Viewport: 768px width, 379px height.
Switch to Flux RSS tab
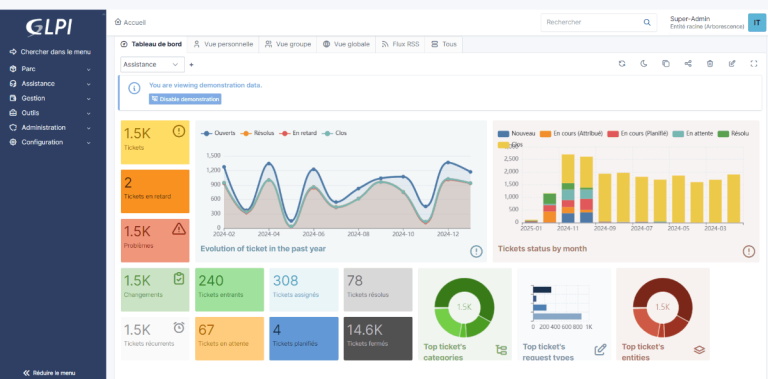[400, 44]
